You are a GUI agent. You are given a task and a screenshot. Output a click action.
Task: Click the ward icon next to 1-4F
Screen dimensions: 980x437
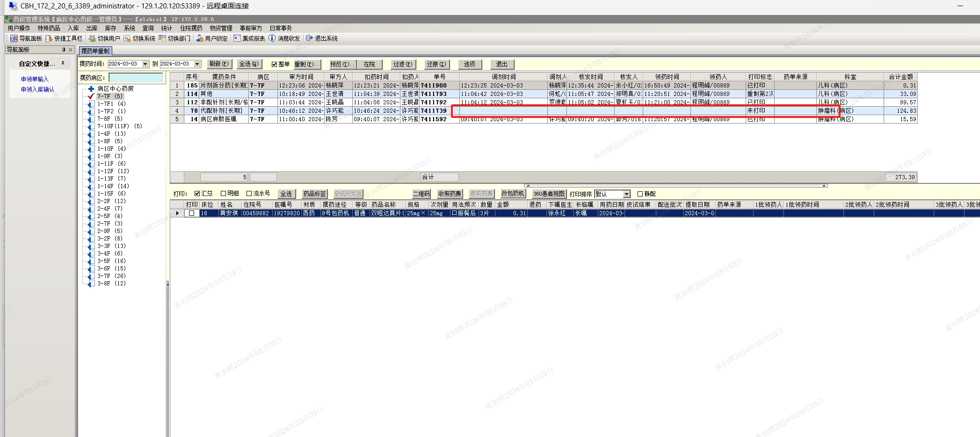91,134
